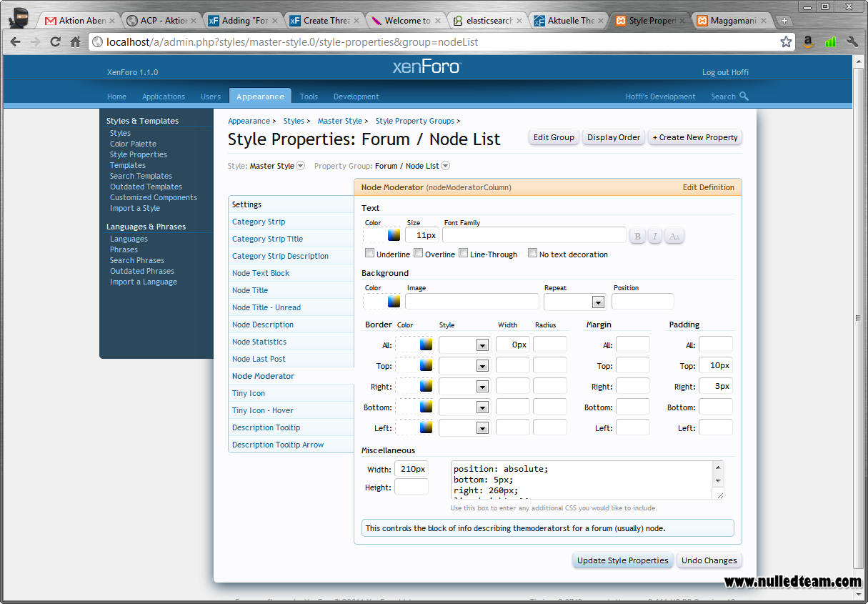Open background color picker swatch
Screen dimensions: 868x604
[394, 301]
